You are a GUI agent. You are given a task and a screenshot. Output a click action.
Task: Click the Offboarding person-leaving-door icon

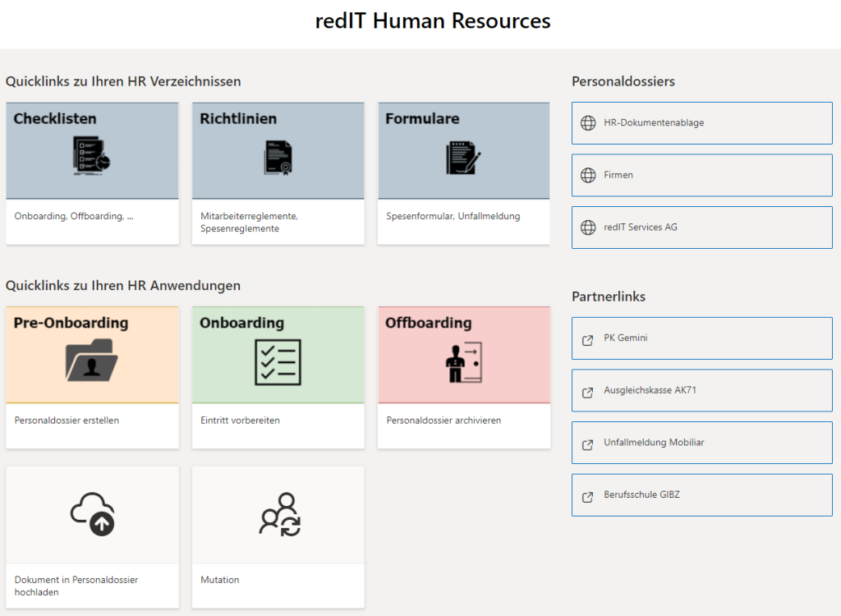tap(463, 362)
